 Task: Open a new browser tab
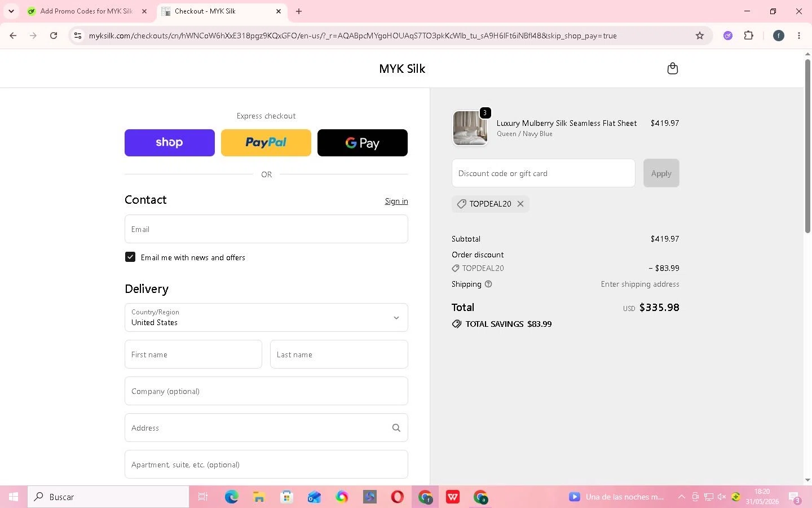pyautogui.click(x=299, y=11)
